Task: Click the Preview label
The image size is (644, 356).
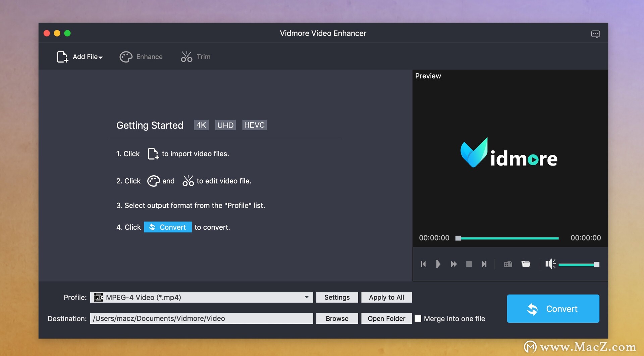Action: pyautogui.click(x=428, y=76)
